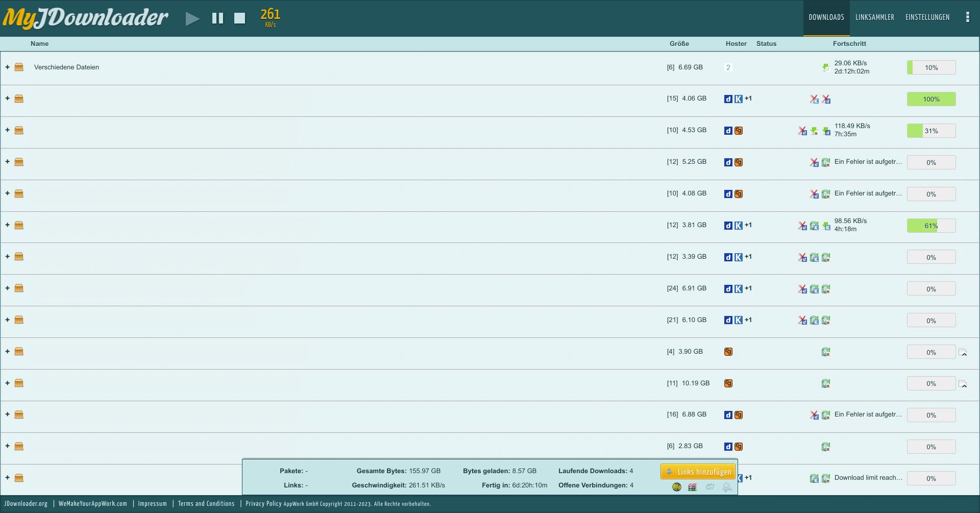This screenshot has width=980, height=513.
Task: Expand the 4.08 GB package
Action: pyautogui.click(x=8, y=193)
